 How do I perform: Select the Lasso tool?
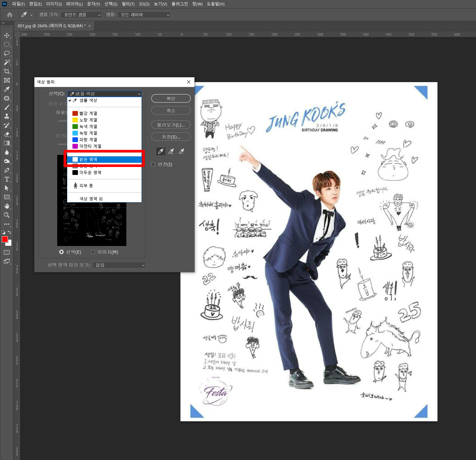(x=7, y=53)
